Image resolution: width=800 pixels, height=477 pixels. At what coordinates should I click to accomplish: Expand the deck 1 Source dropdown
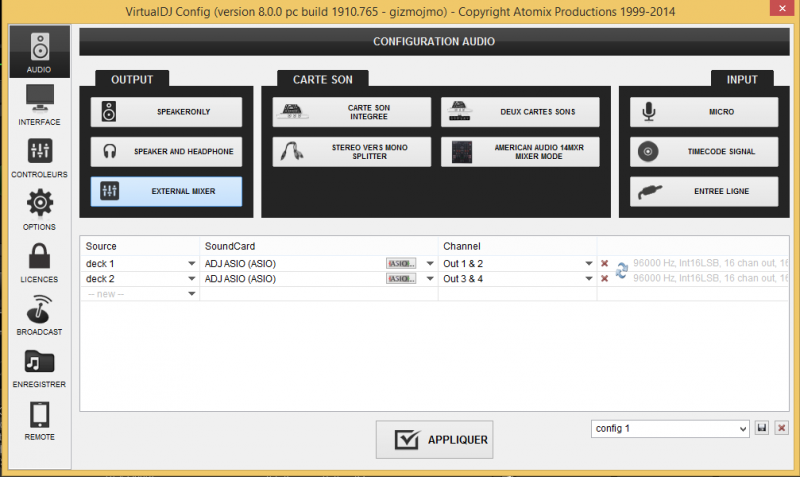pos(191,264)
